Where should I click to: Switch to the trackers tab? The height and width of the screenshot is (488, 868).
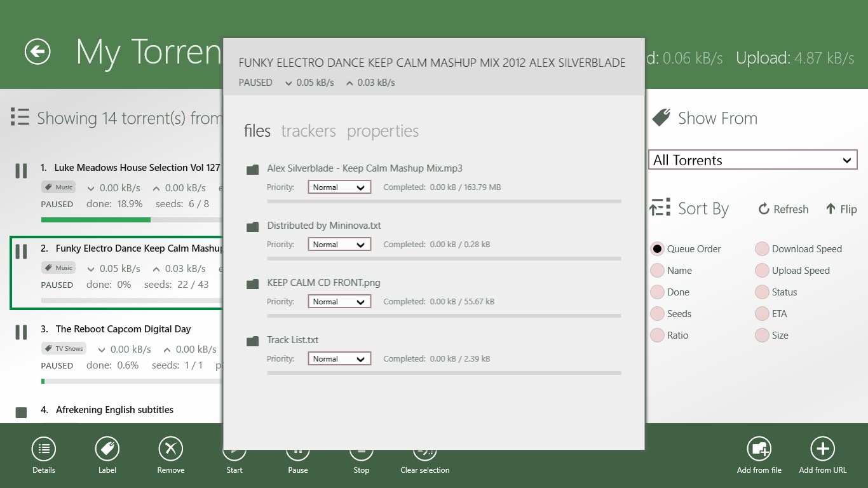308,131
